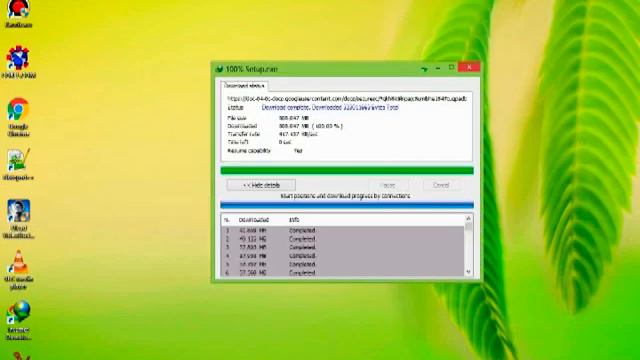Click the scroll up arrow of the connections list
This screenshot has height=360, width=640.
pos(468,219)
